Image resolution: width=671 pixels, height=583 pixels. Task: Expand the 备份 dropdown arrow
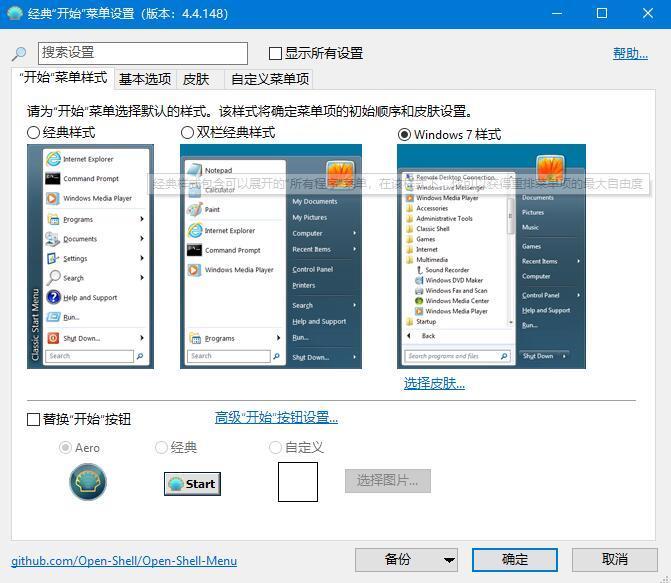pyautogui.click(x=449, y=560)
